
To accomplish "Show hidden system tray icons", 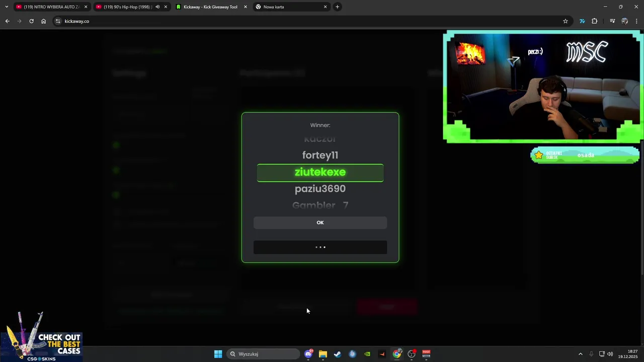I will tap(580, 354).
